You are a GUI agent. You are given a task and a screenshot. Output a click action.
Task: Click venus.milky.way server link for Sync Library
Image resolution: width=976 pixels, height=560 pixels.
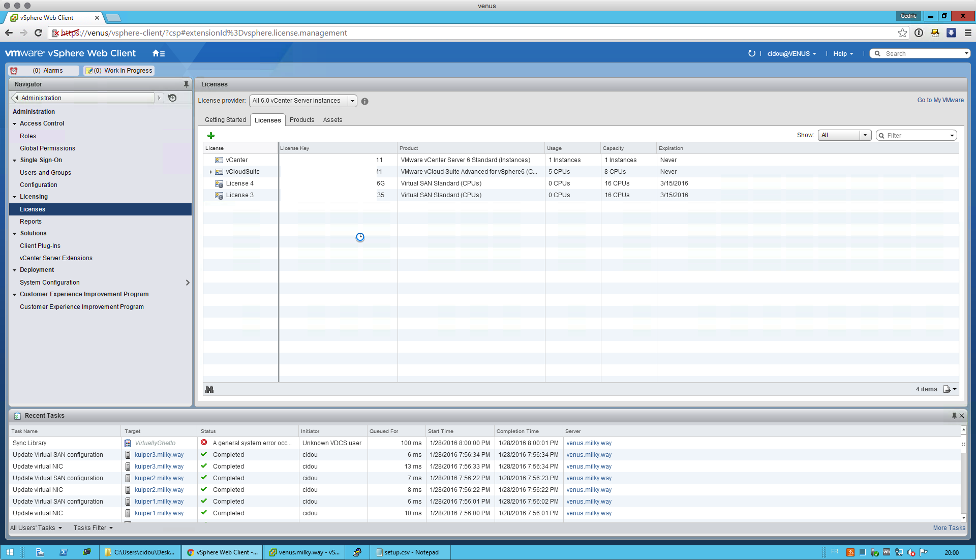point(589,443)
